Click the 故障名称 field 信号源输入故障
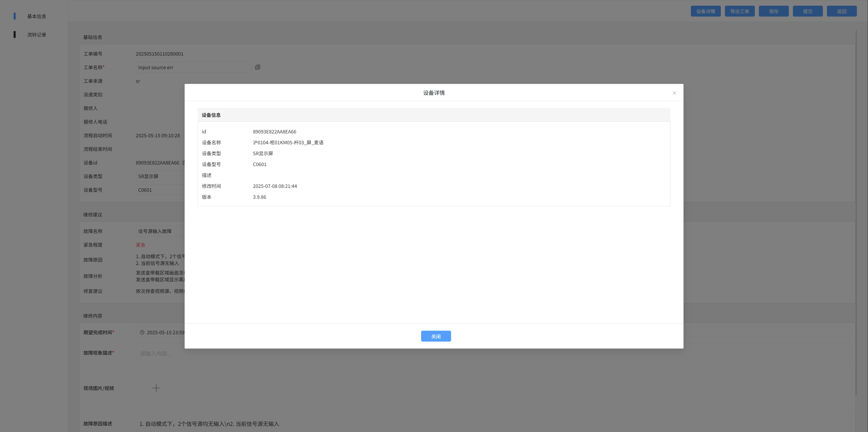The height and width of the screenshot is (432, 868). 160,231
